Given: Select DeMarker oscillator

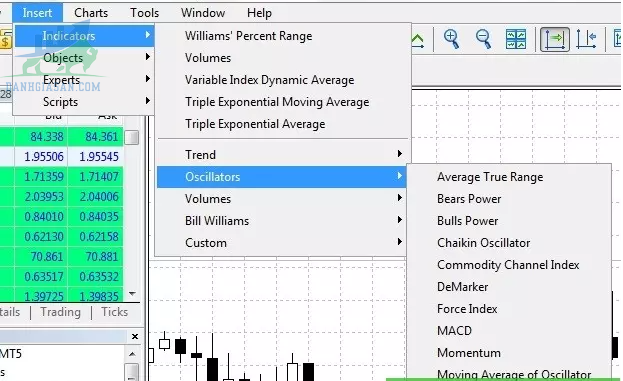Looking at the screenshot, I should tap(509, 287).
